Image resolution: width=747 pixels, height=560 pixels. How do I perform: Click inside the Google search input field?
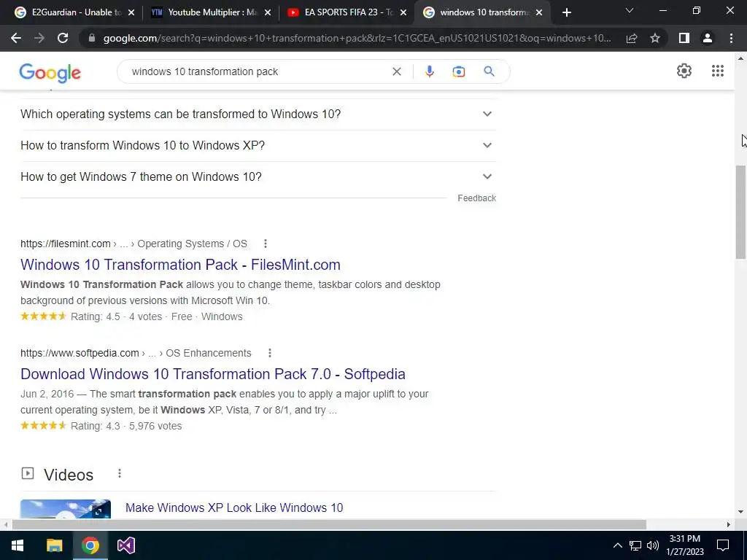tap(258, 71)
